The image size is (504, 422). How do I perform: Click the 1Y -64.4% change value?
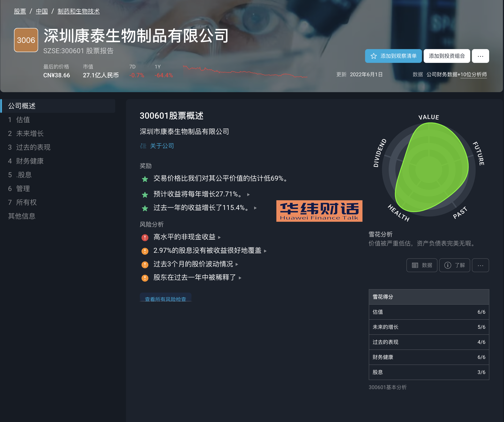(164, 75)
